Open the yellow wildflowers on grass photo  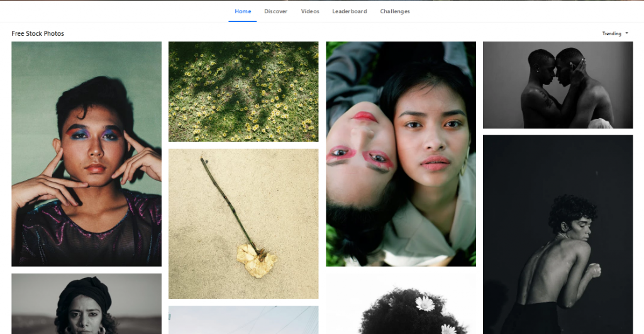(x=243, y=92)
